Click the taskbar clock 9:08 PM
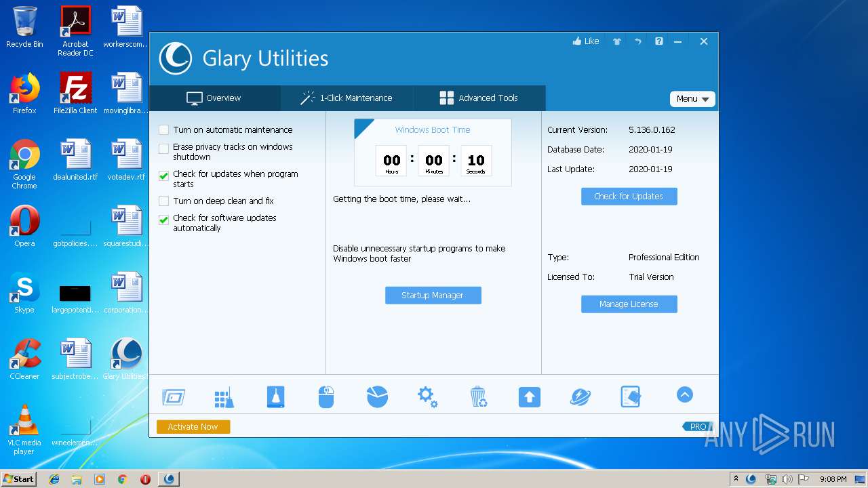Screen dimensions: 868x488 (833, 479)
